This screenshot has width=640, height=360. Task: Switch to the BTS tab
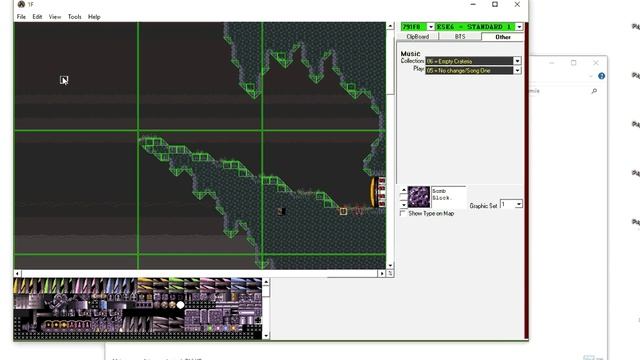point(460,37)
